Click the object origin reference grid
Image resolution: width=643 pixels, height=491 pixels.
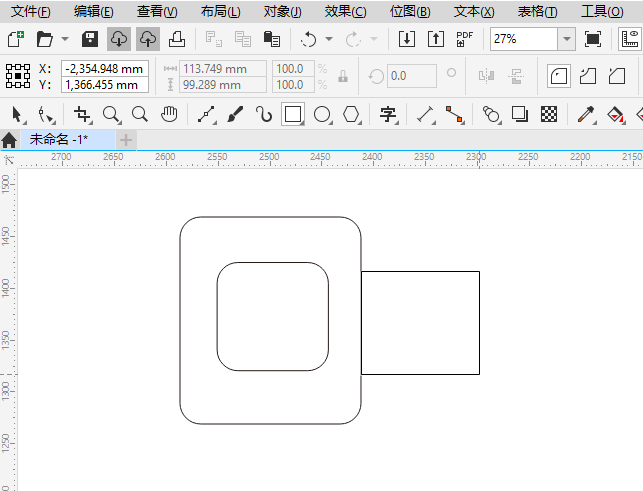pos(18,76)
